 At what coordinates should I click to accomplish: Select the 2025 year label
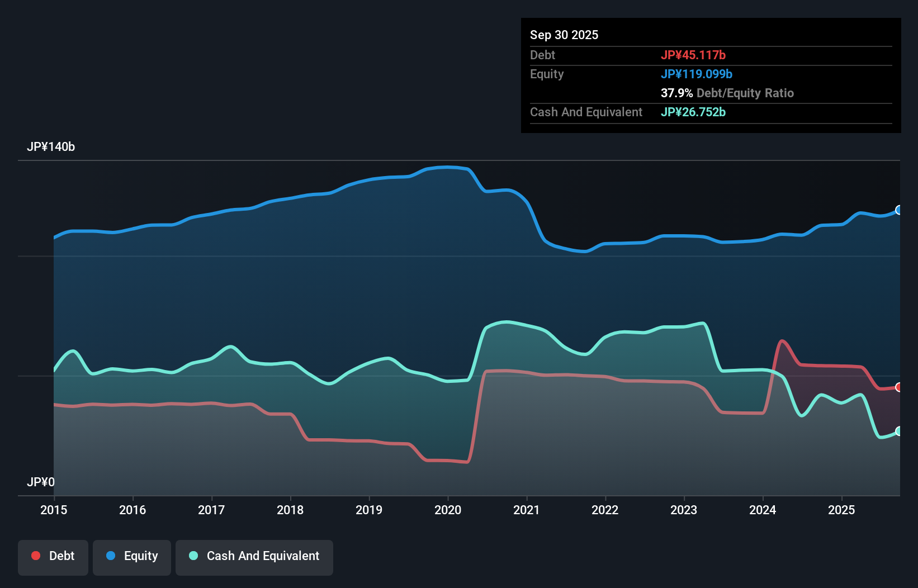(x=842, y=510)
